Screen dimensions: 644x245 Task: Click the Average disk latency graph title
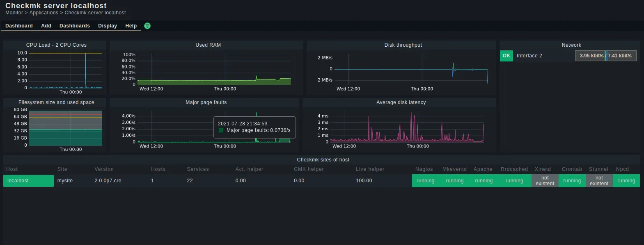(x=401, y=102)
